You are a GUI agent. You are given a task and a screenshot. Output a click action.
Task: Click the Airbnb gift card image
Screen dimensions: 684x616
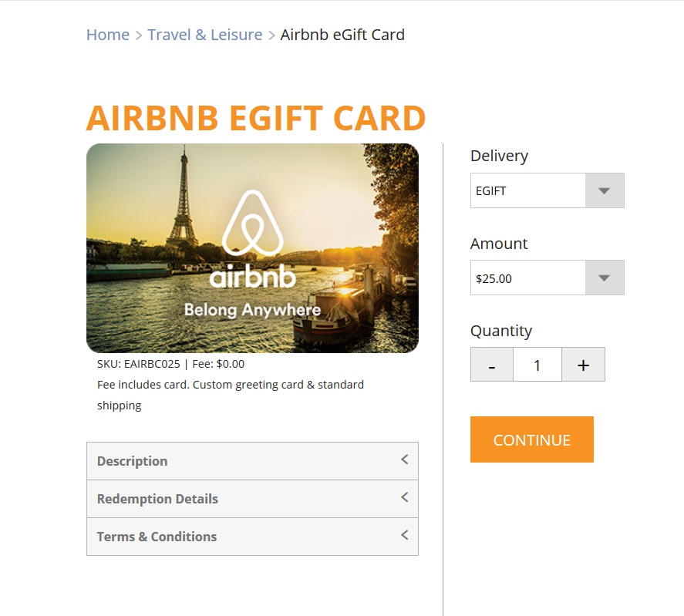pyautogui.click(x=252, y=247)
